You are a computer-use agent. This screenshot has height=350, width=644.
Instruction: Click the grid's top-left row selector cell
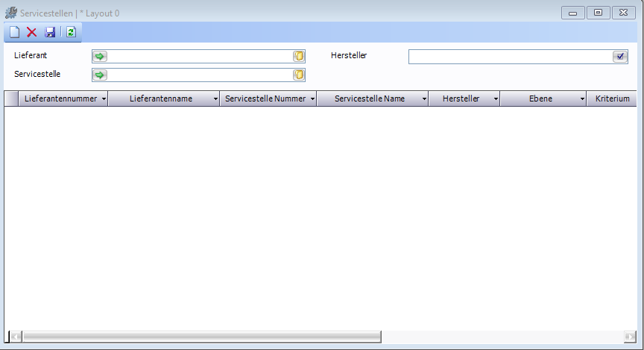11,99
